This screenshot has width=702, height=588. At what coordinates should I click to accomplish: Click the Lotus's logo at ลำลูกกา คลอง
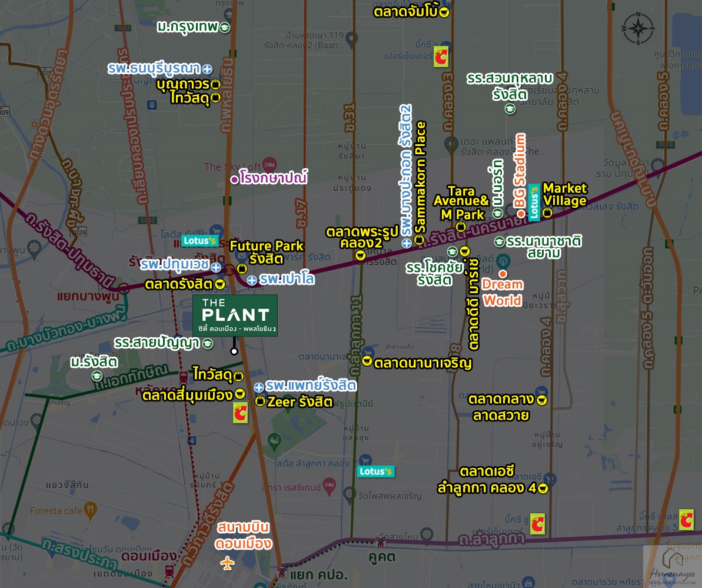click(x=376, y=471)
